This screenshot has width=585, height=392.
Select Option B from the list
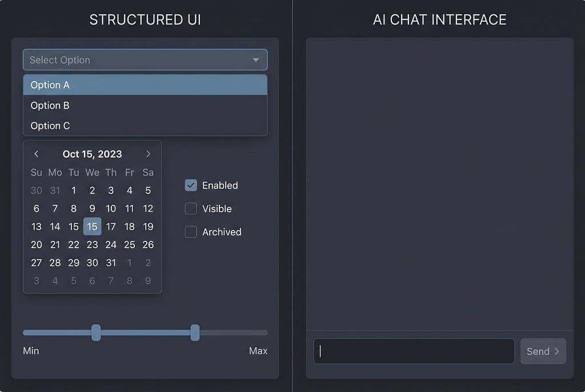(x=50, y=105)
